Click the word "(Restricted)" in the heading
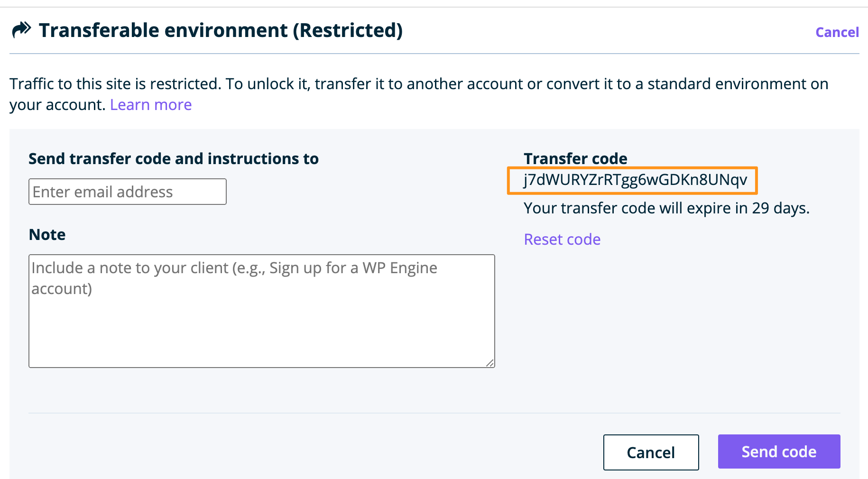Viewport: 868px width, 479px height. coord(348,30)
